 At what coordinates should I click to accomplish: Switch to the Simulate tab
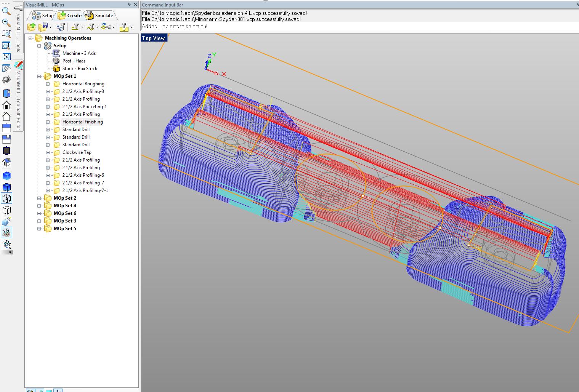100,16
